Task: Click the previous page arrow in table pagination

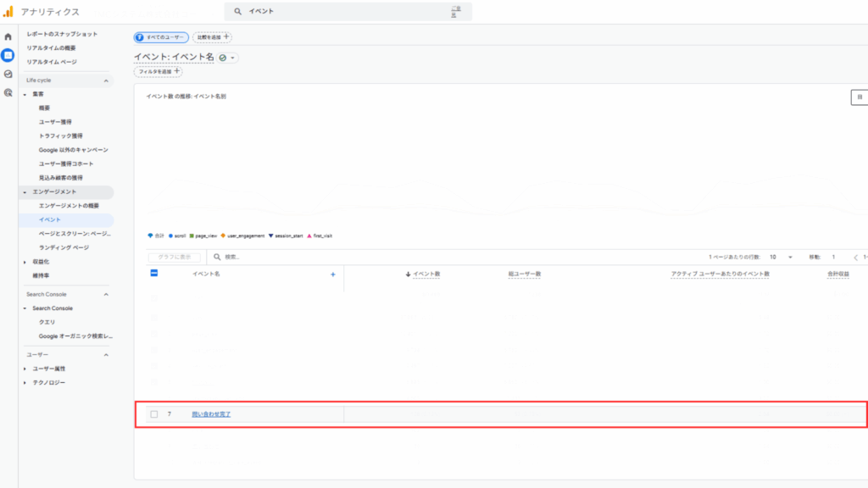Action: [x=856, y=257]
